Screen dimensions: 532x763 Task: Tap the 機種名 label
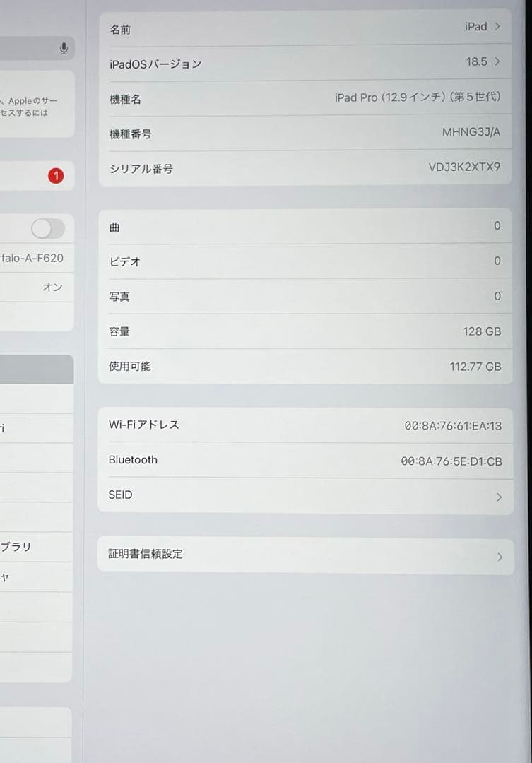click(x=125, y=100)
